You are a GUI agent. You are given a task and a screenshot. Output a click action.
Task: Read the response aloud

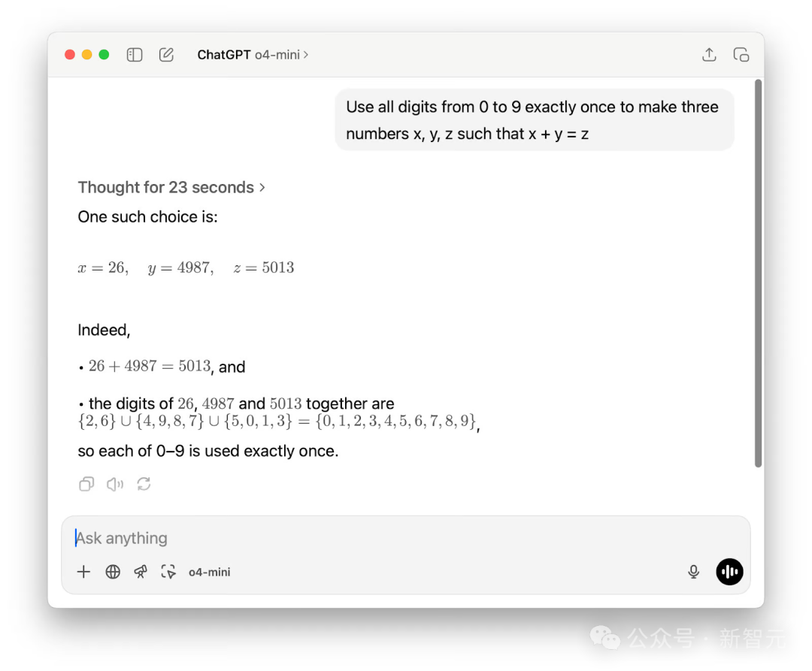[x=114, y=484]
